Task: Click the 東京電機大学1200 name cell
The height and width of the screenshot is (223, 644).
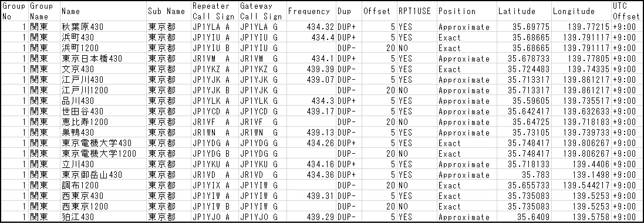Action: (x=103, y=153)
